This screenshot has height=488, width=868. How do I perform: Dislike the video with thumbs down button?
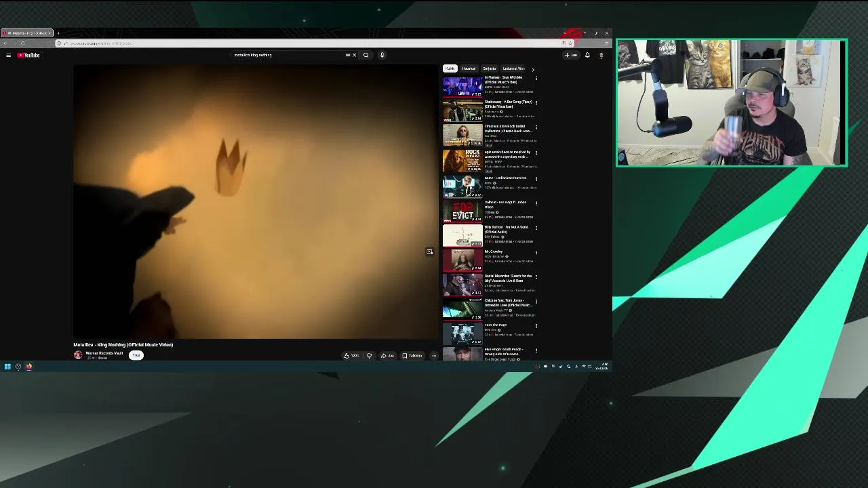coord(370,355)
